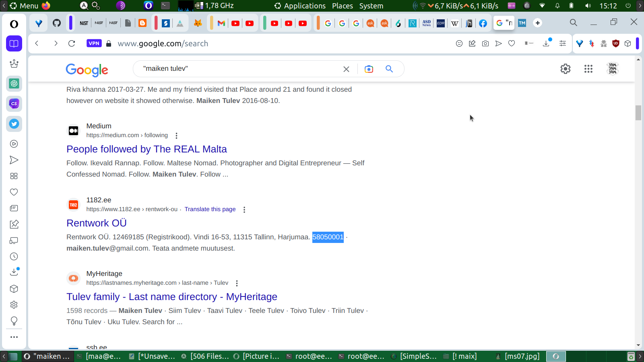
Task: Switch to the '[ms07.jpg]' taskbar window
Action: pyautogui.click(x=518, y=356)
